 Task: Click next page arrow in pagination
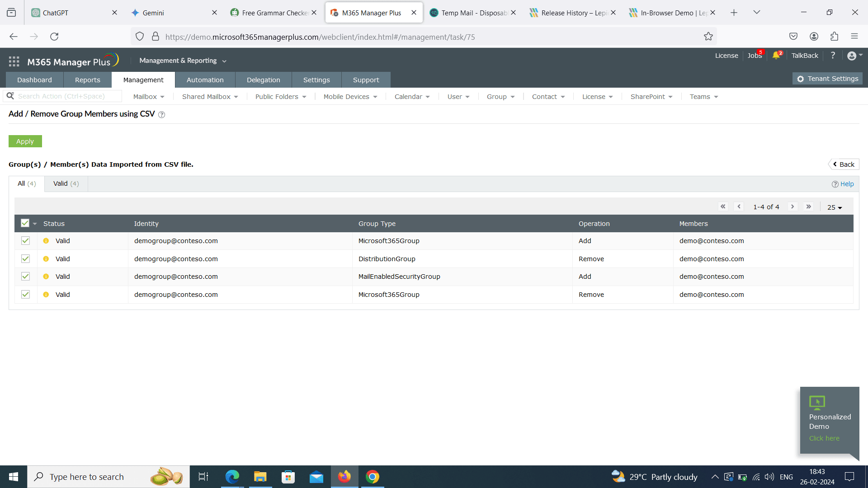[793, 206]
